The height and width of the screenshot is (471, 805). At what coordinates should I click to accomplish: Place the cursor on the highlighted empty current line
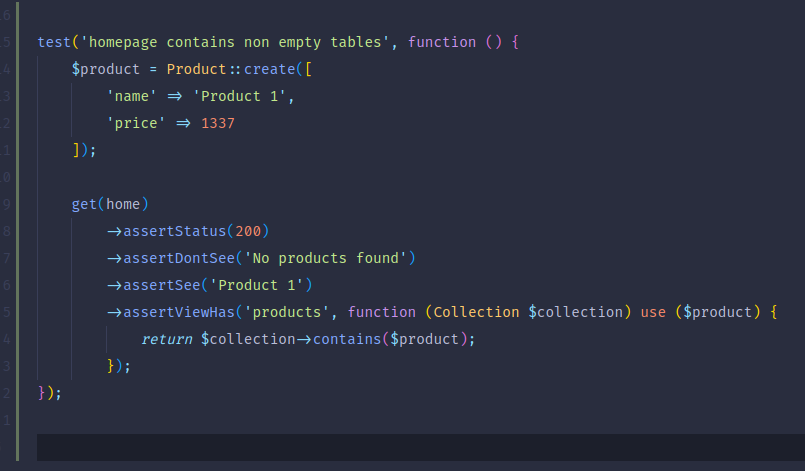420,447
